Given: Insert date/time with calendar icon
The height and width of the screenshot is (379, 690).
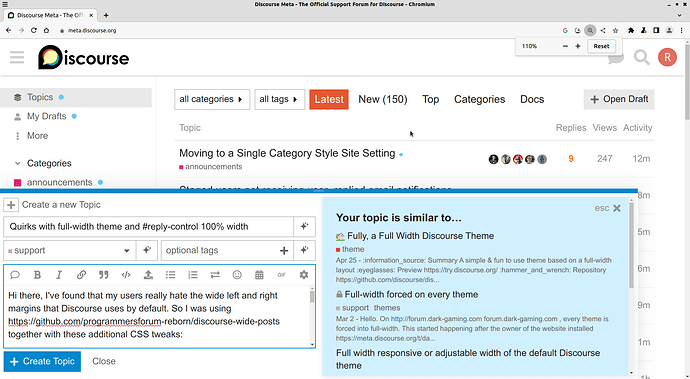Looking at the screenshot, I should [259, 275].
